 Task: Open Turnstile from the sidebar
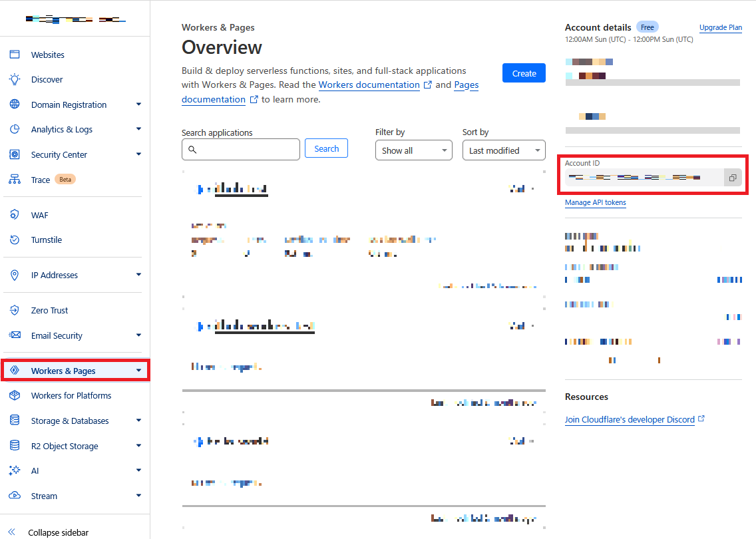click(47, 240)
